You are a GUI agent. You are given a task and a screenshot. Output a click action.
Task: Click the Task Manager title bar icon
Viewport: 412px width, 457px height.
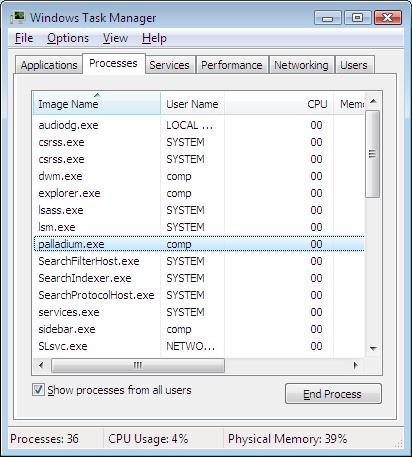pyautogui.click(x=17, y=17)
